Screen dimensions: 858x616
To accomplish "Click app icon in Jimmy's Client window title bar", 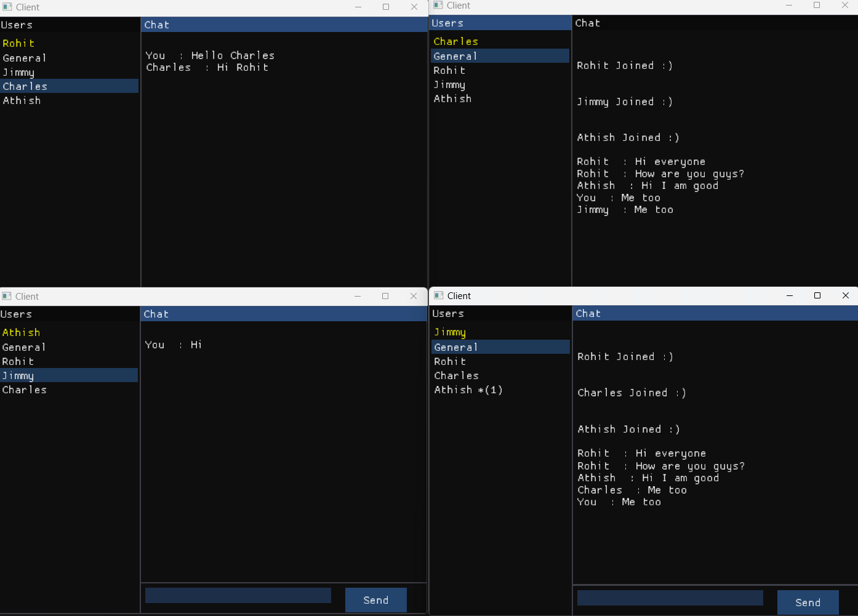I will [x=439, y=295].
